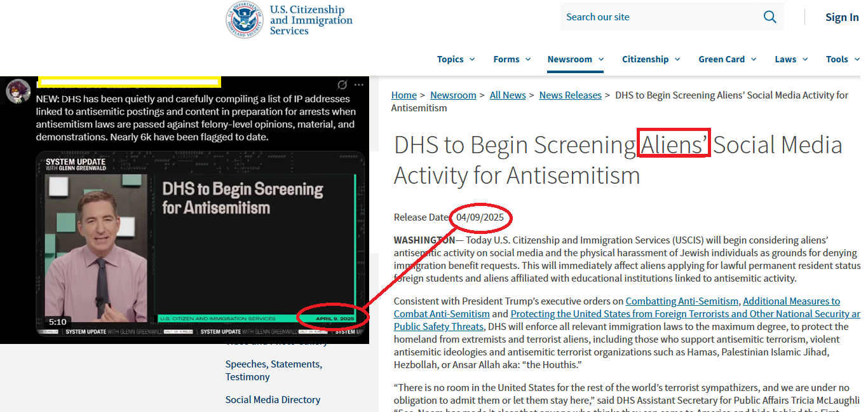The height and width of the screenshot is (412, 868).
Task: Open Protecting the United States from Foreign Terrorists link
Action: coord(626,320)
